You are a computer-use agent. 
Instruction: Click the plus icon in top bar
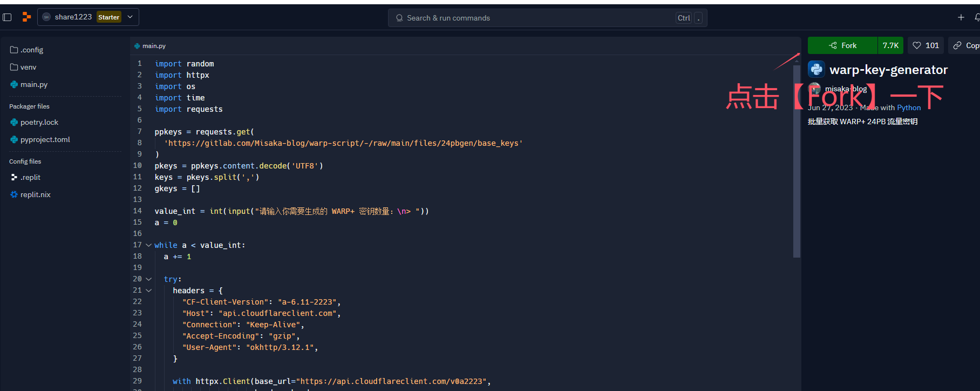point(961,17)
